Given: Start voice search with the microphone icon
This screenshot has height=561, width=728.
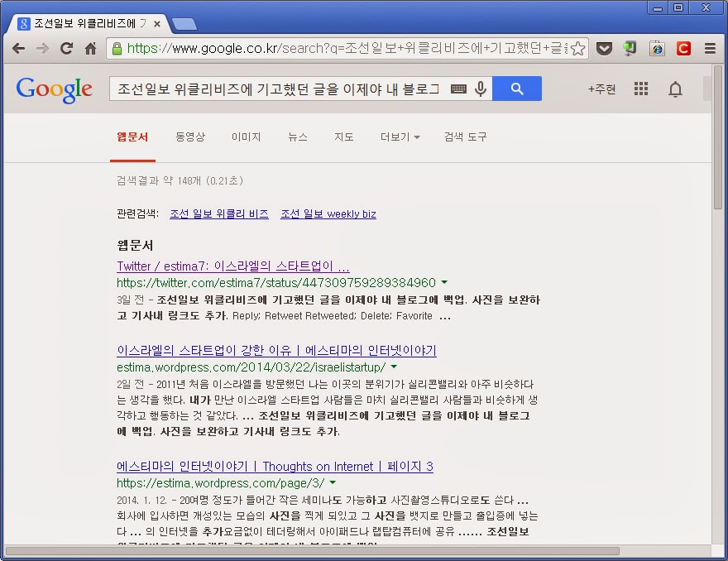Looking at the screenshot, I should [481, 89].
